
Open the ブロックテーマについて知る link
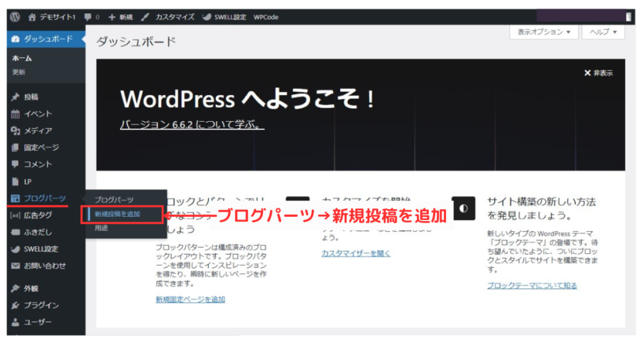(532, 285)
